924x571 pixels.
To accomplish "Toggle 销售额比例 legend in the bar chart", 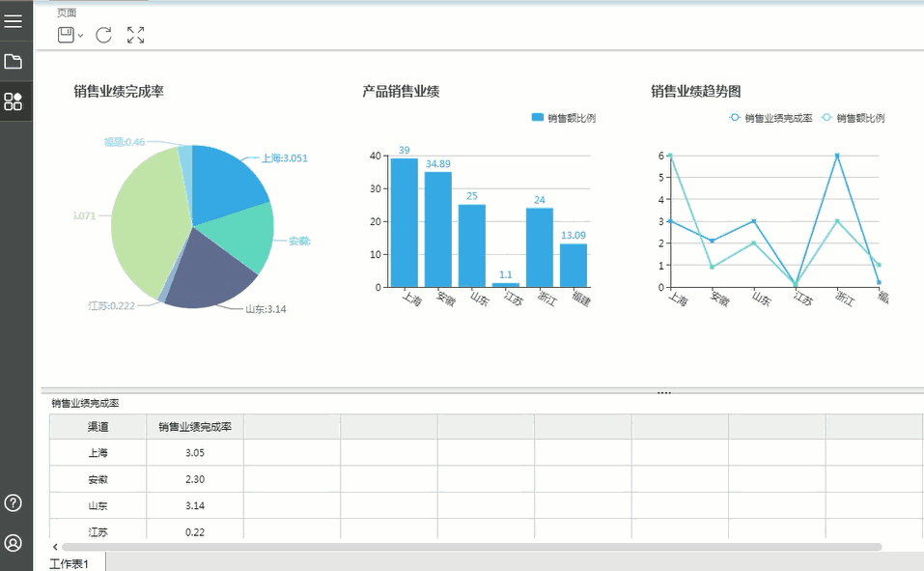I will [x=563, y=118].
